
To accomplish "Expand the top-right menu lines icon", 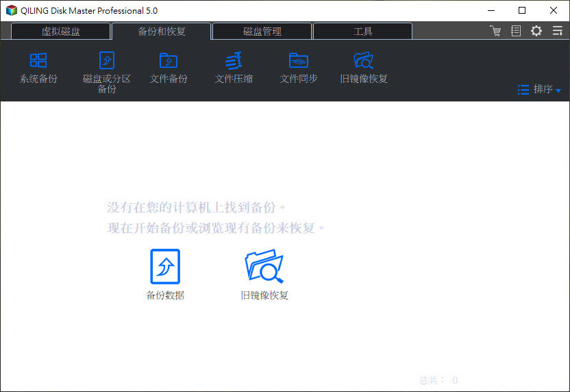I will point(557,31).
